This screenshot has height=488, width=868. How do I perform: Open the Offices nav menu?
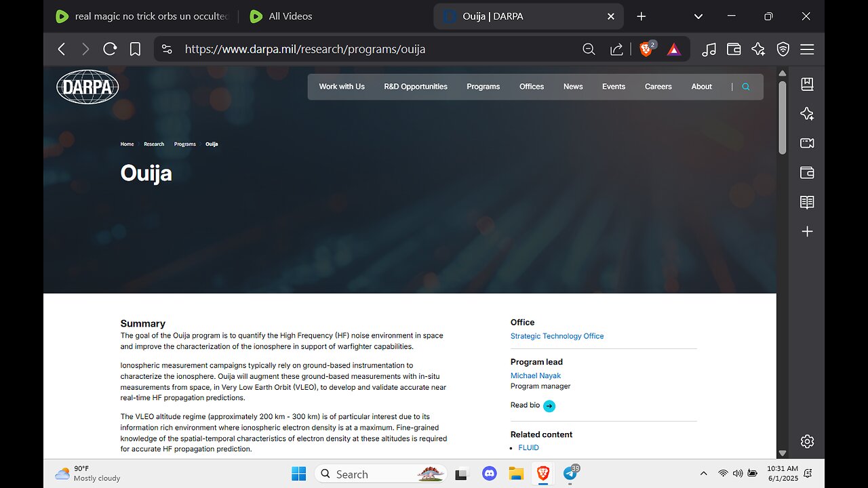click(532, 87)
